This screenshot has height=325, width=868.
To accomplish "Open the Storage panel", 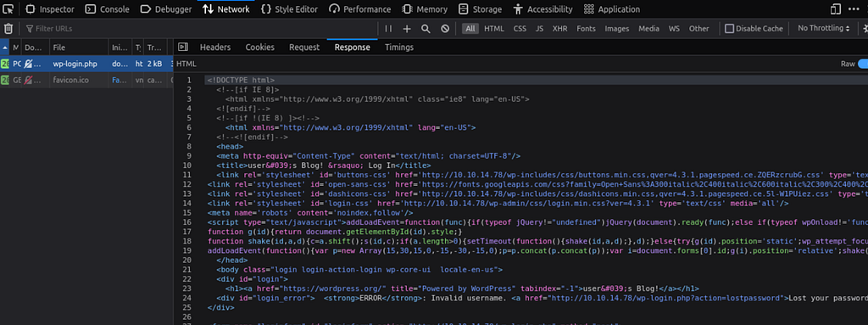I will (x=480, y=8).
